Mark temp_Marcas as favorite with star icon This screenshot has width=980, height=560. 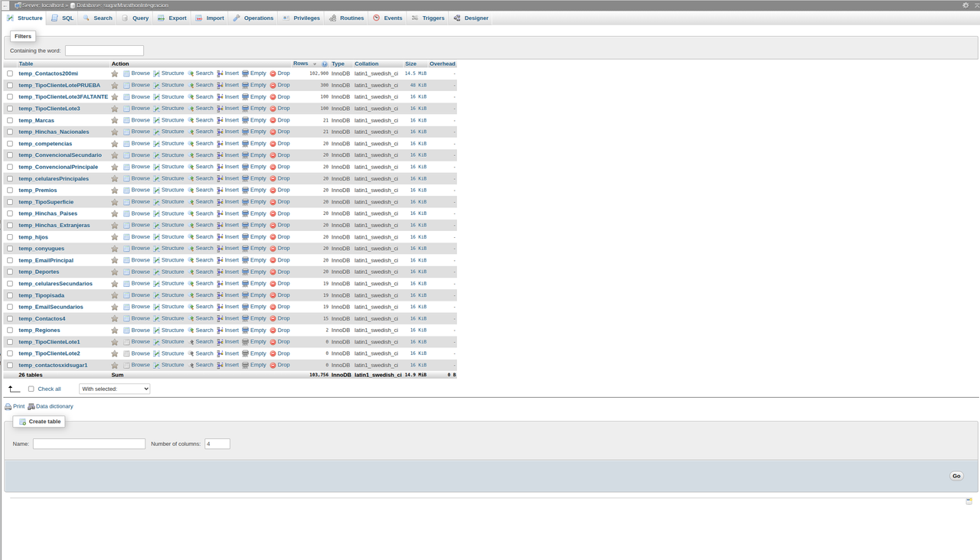pyautogui.click(x=115, y=119)
